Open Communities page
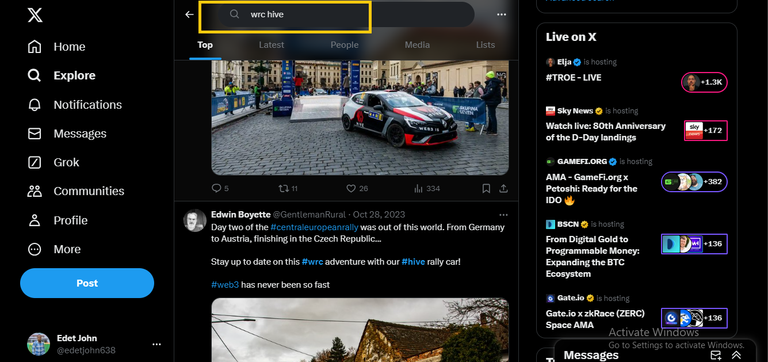The image size is (768, 362). [x=76, y=191]
